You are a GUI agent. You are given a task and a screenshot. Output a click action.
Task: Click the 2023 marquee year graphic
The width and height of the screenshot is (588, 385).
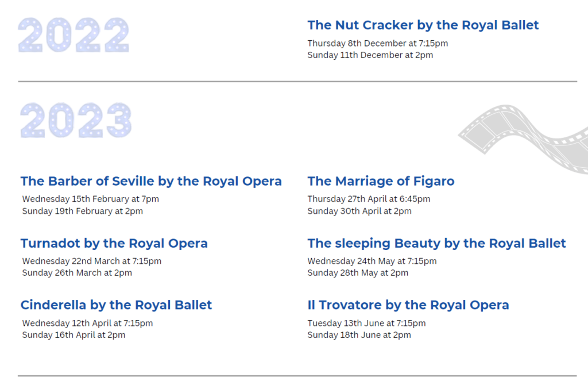coord(76,120)
